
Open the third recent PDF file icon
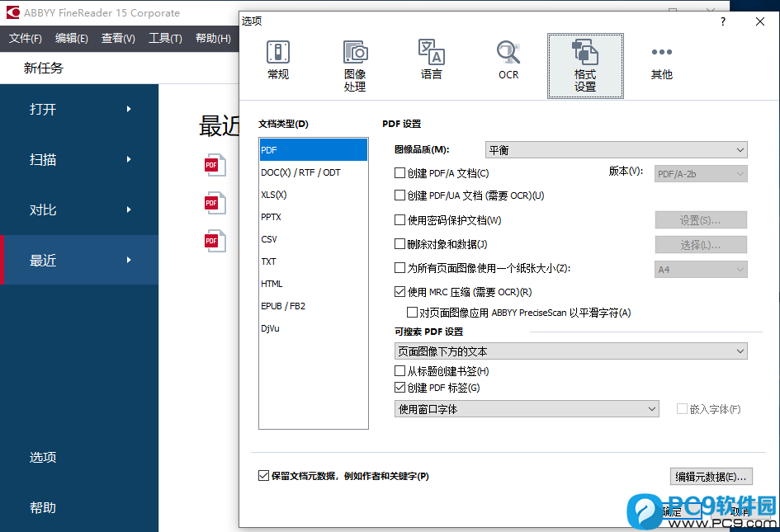pos(215,241)
